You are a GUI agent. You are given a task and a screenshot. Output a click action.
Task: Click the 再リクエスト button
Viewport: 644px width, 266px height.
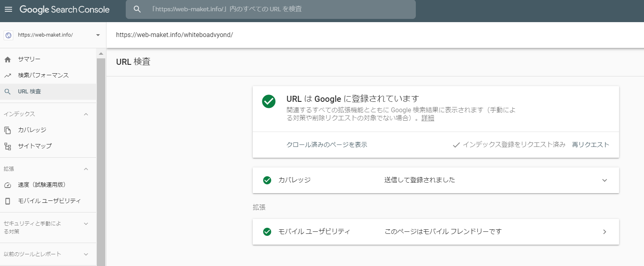590,145
